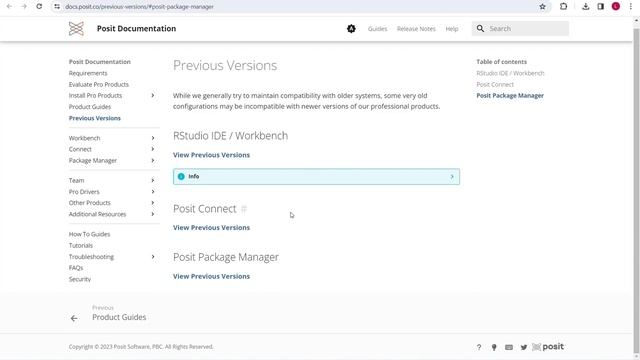Toggle the dark/light theme icon
Image resolution: width=640 pixels, height=360 pixels.
351,29
